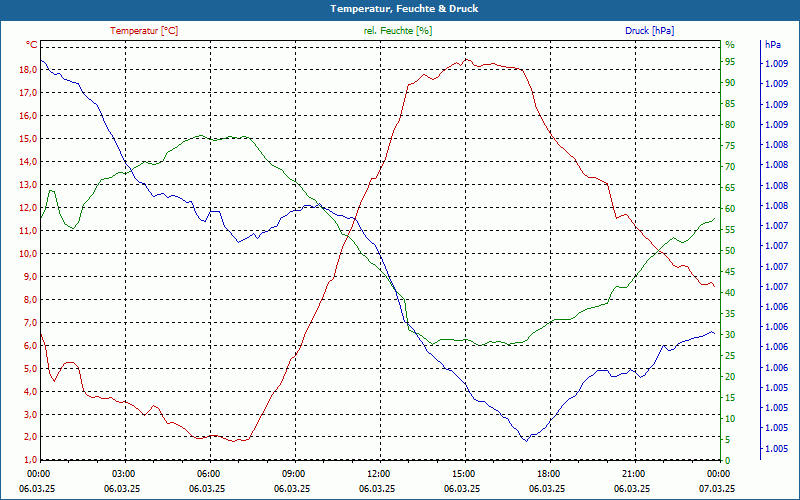The image size is (800, 500).
Task: Click the 12,0 temperature axis tick
Action: pos(28,208)
